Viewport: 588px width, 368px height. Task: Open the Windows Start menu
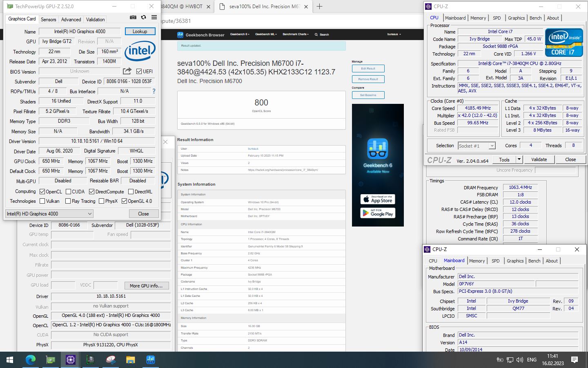tap(10, 360)
